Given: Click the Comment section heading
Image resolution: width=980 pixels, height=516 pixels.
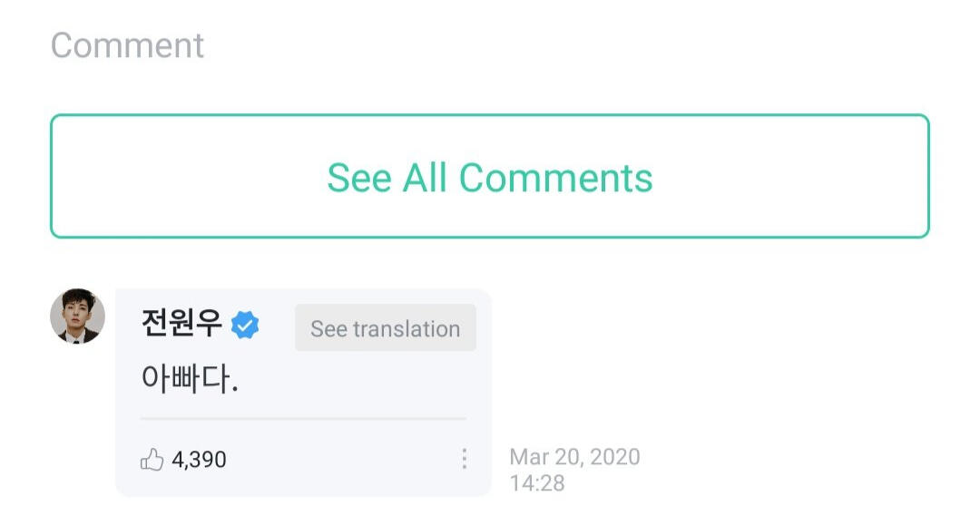Looking at the screenshot, I should coord(127,45).
